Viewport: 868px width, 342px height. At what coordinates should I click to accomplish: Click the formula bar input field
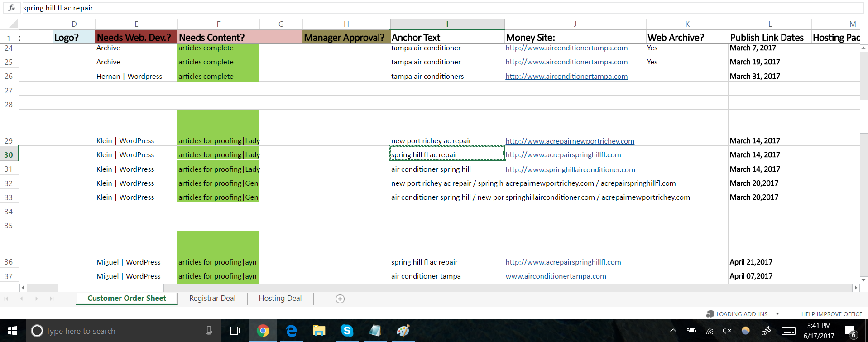click(408, 8)
